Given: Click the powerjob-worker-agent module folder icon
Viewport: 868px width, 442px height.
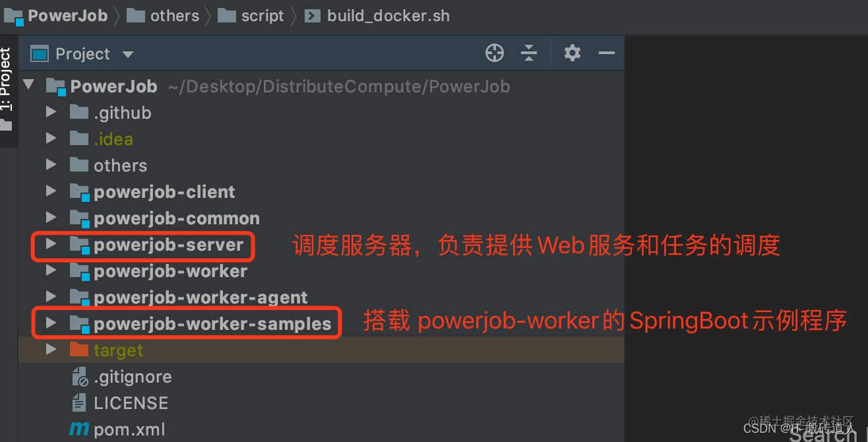Looking at the screenshot, I should coord(79,298).
